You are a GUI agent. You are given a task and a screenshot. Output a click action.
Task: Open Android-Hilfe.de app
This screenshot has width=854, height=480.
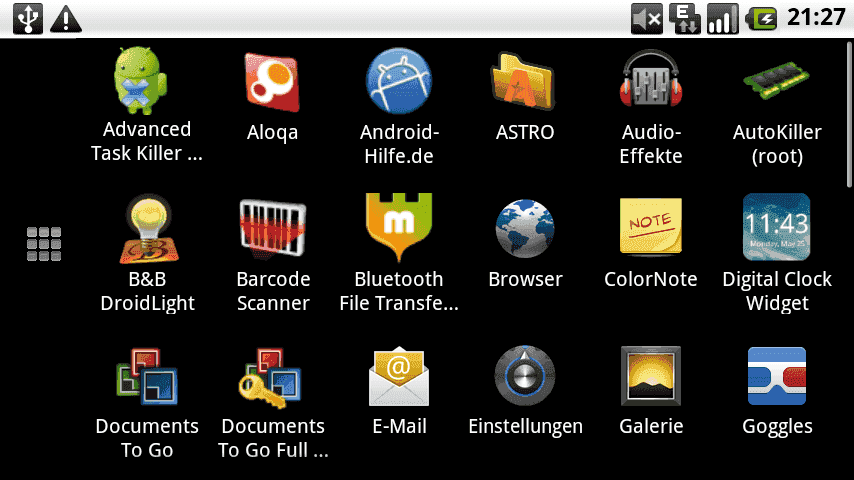400,82
